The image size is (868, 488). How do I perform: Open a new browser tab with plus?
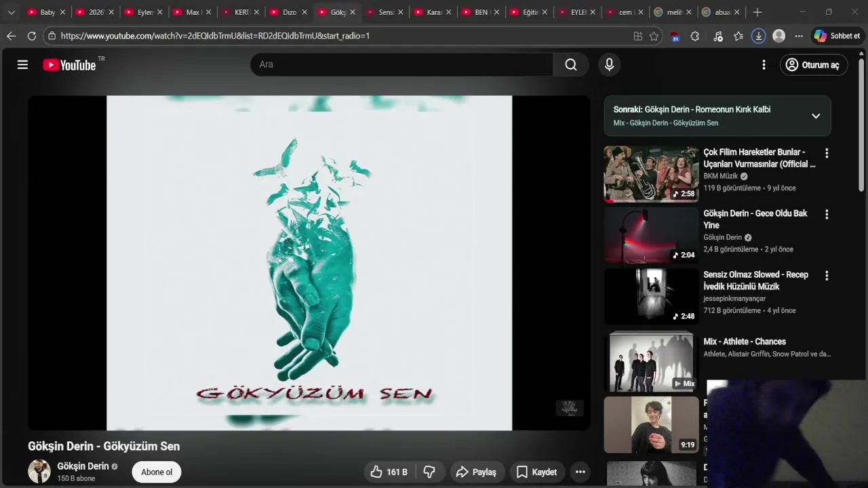pos(757,12)
